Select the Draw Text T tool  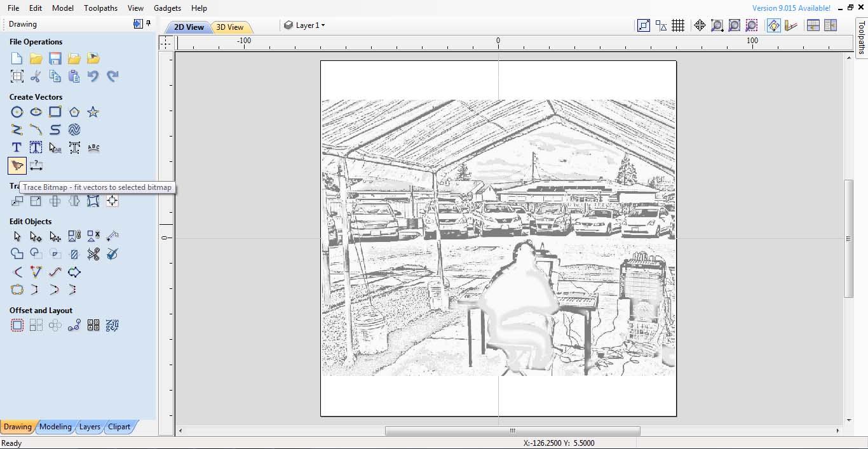point(17,147)
